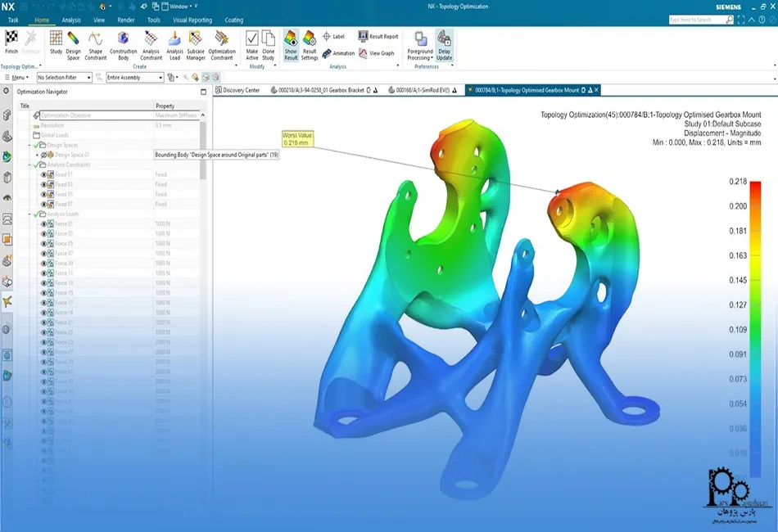Screen dimensions: 778x532
Task: Click the Result Report button
Action: (x=378, y=36)
